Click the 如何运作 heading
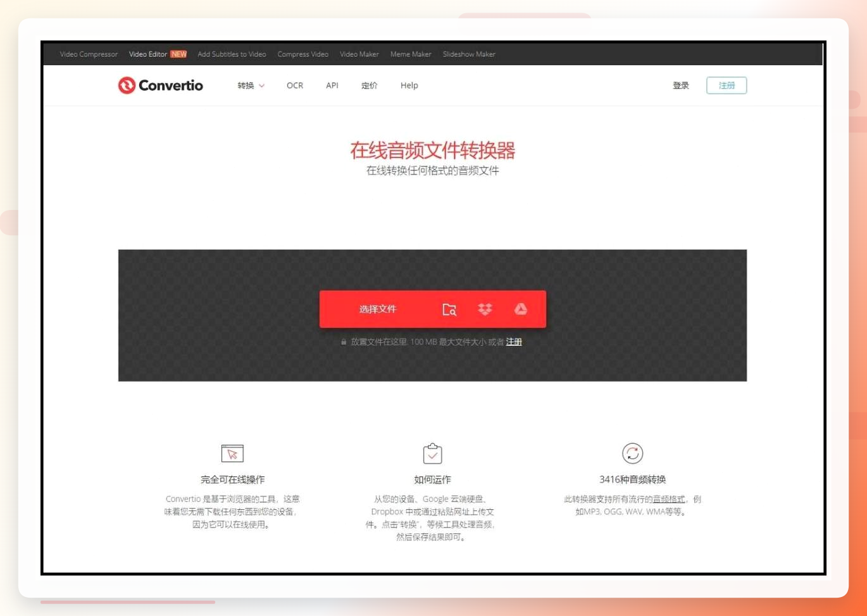This screenshot has height=616, width=867. [x=432, y=479]
